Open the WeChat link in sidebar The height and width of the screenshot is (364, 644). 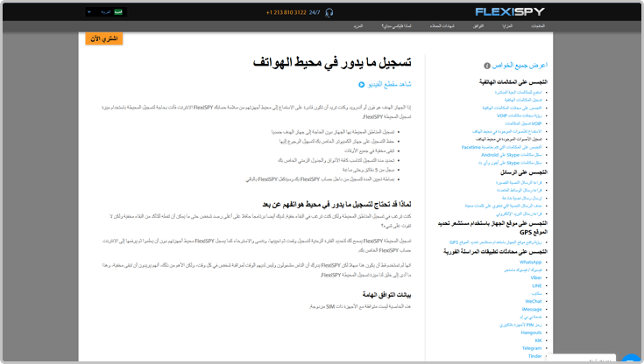point(534,301)
